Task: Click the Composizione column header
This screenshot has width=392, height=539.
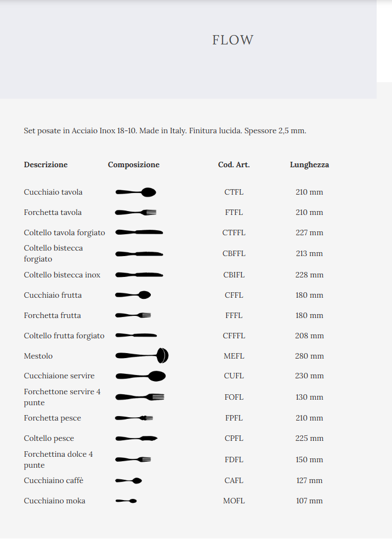Action: [x=134, y=164]
